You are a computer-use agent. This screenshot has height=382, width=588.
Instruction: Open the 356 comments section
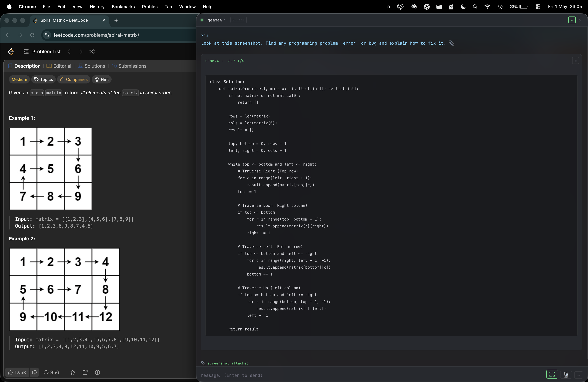(51, 372)
